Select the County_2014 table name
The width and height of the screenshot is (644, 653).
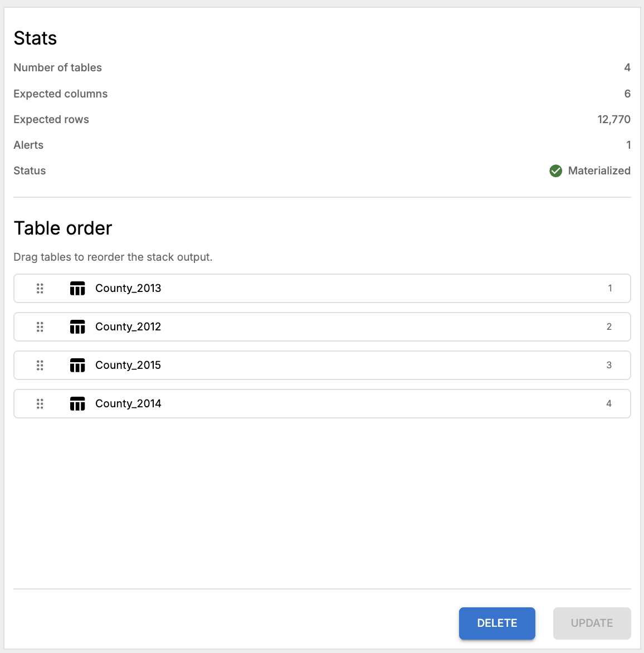(x=128, y=403)
